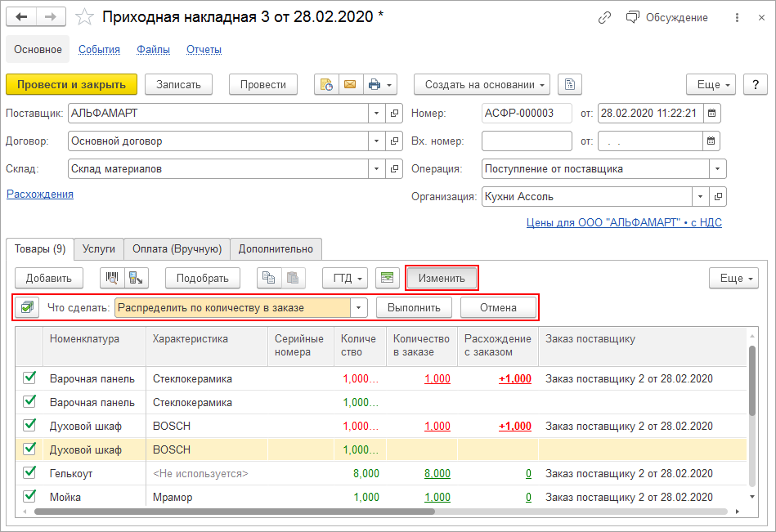The image size is (776, 532).
Task: Click the data collection terminal icon
Action: click(136, 278)
